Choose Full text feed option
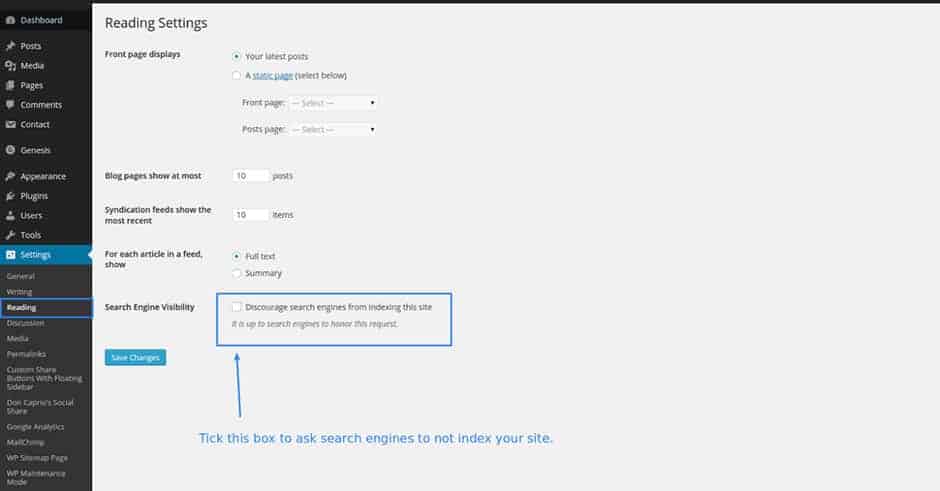 [236, 256]
